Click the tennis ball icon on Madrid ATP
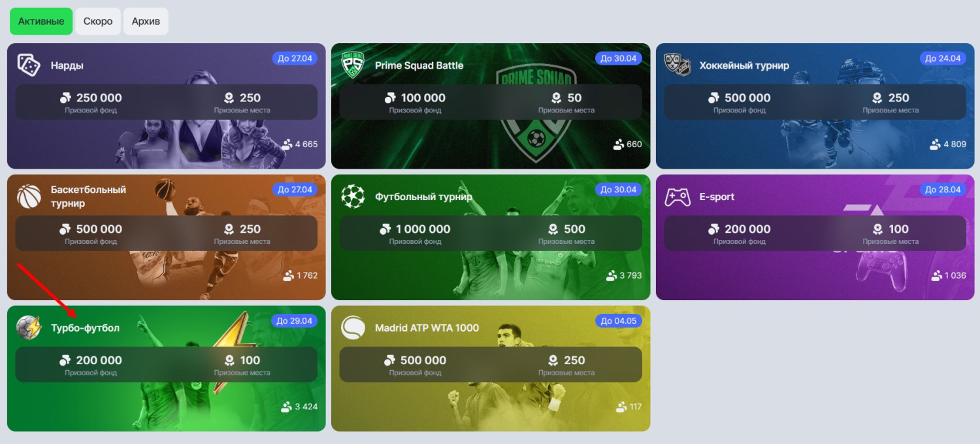Screen dimensions: 980x444 click(353, 328)
